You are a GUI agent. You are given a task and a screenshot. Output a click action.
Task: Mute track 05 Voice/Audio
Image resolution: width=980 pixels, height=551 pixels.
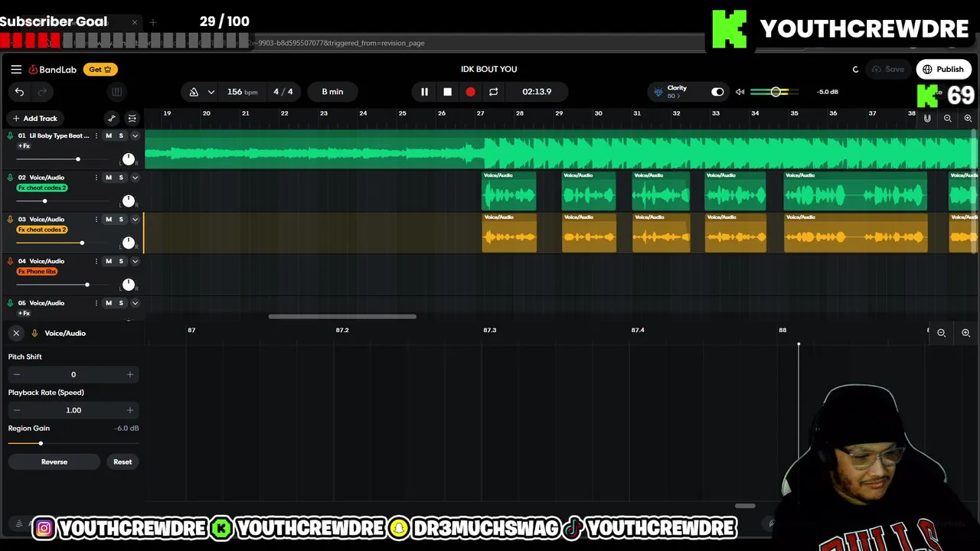tap(108, 303)
